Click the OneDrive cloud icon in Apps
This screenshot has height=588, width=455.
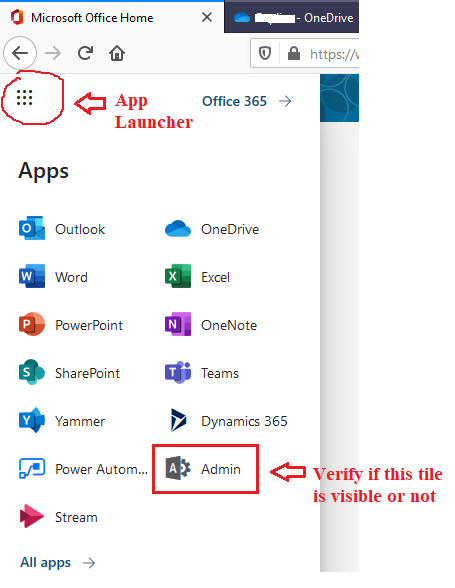(x=178, y=229)
